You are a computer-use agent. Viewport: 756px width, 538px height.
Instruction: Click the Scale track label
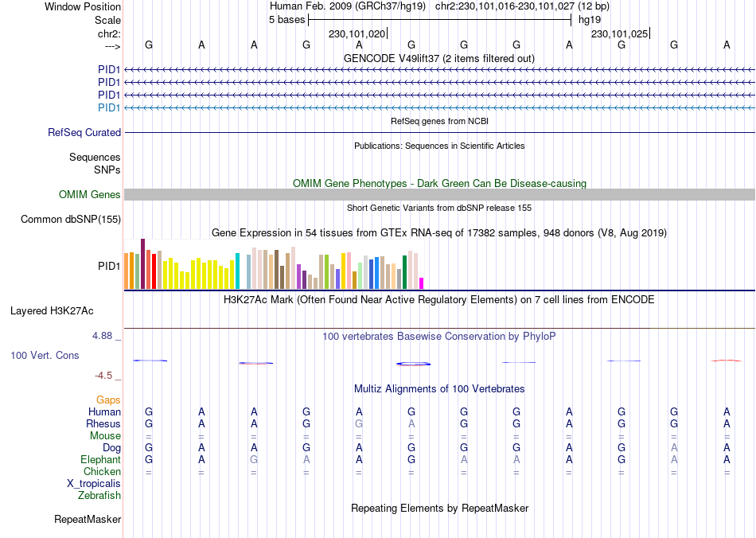[107, 20]
